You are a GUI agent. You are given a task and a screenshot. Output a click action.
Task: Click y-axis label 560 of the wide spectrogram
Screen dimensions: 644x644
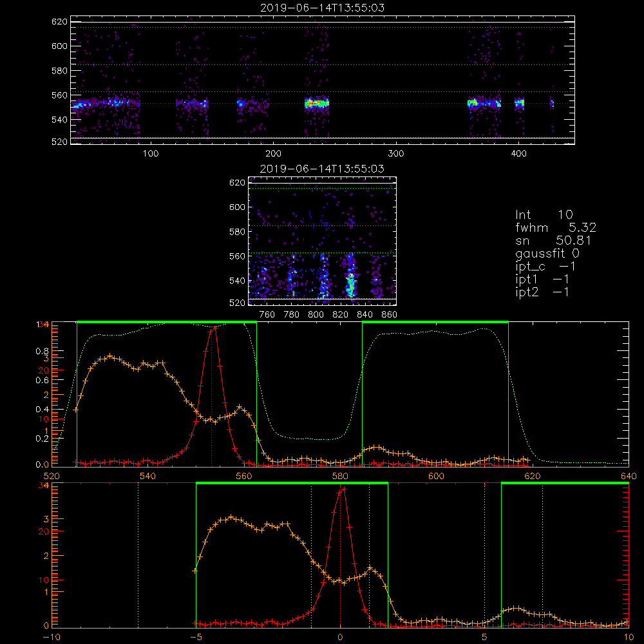[x=59, y=95]
